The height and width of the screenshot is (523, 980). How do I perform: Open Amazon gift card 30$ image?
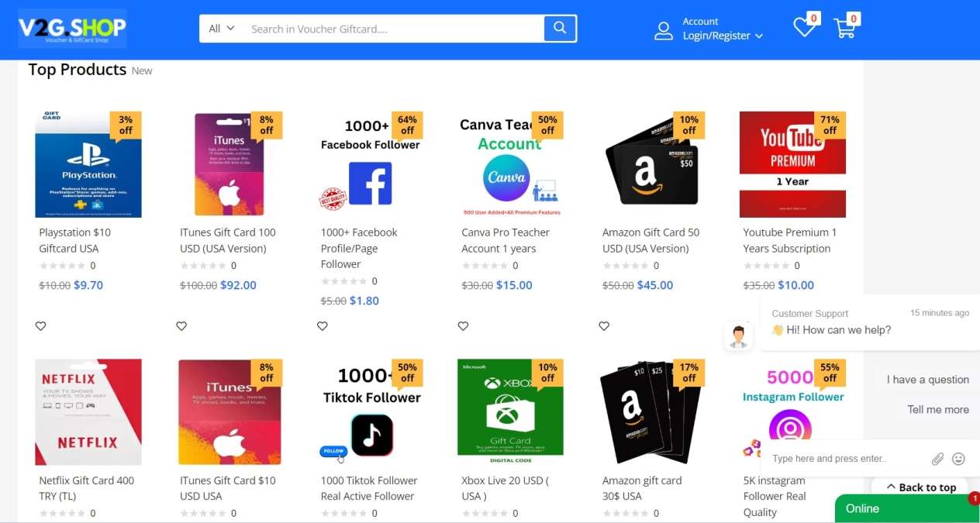pyautogui.click(x=651, y=412)
